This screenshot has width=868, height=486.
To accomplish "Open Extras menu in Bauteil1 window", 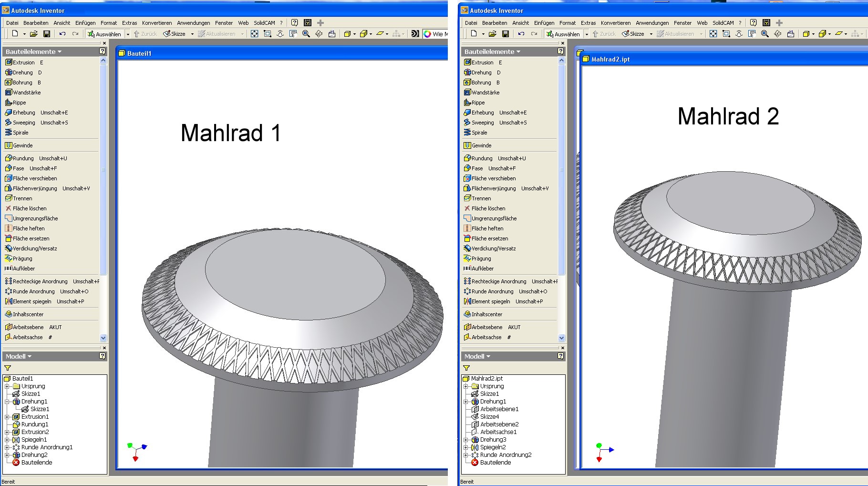I will click(130, 23).
